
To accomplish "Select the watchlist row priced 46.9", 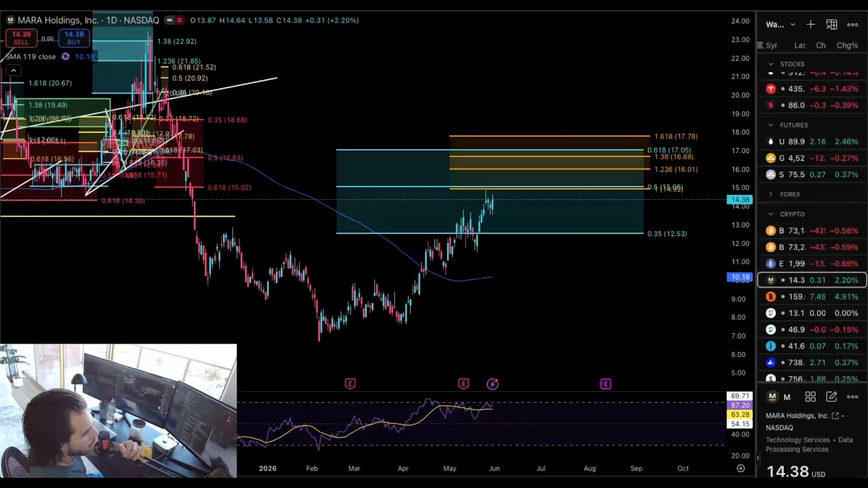I will tap(812, 329).
